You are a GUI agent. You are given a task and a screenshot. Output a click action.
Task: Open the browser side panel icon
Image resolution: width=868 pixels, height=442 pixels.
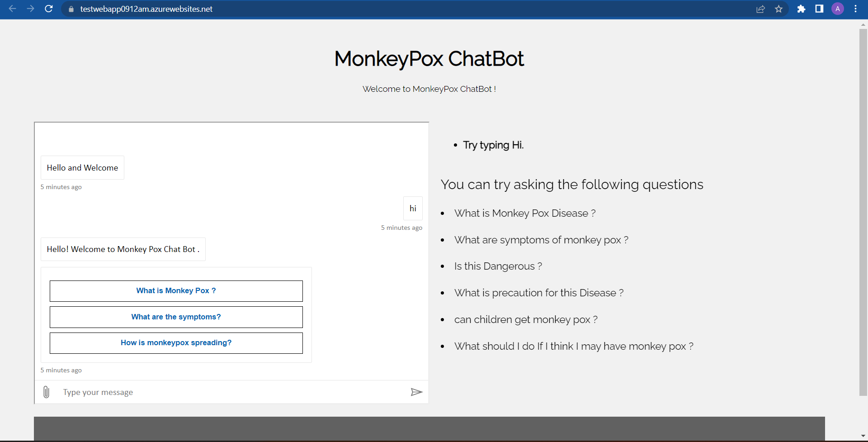click(819, 9)
